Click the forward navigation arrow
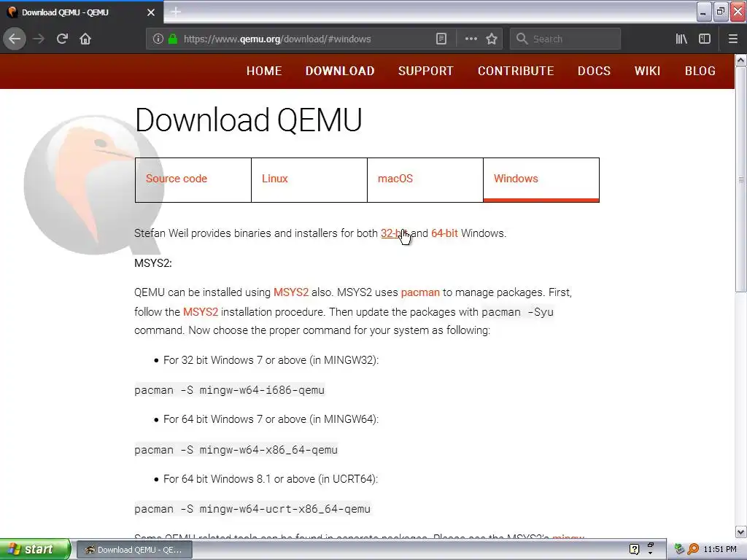This screenshot has width=747, height=560. (39, 39)
